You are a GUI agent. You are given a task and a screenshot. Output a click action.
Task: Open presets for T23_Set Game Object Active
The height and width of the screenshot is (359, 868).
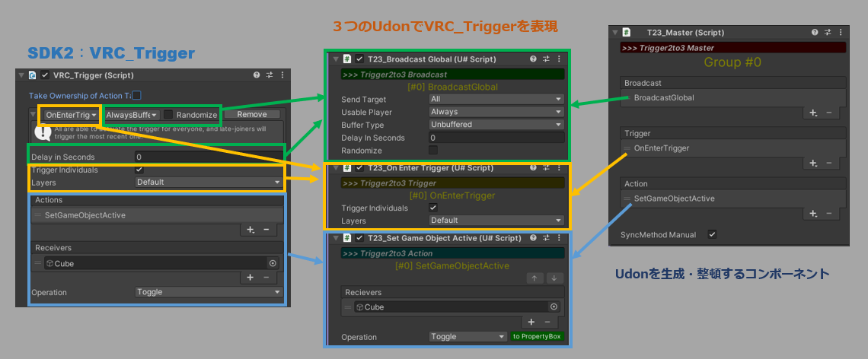[x=546, y=238]
